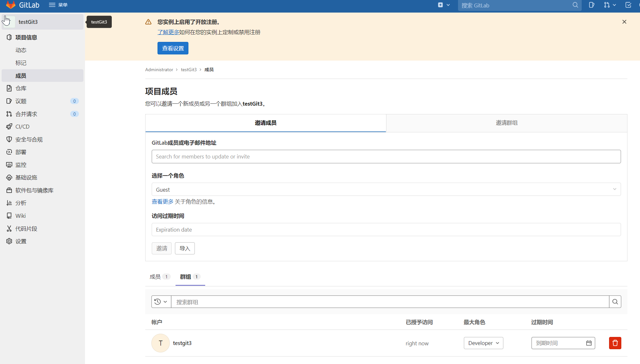Click the Wiki book icon

[9, 216]
